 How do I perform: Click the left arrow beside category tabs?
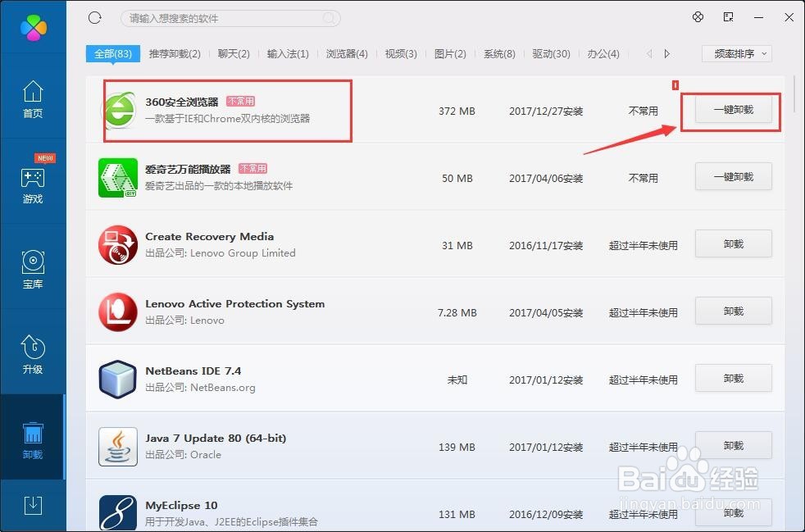coord(648,53)
